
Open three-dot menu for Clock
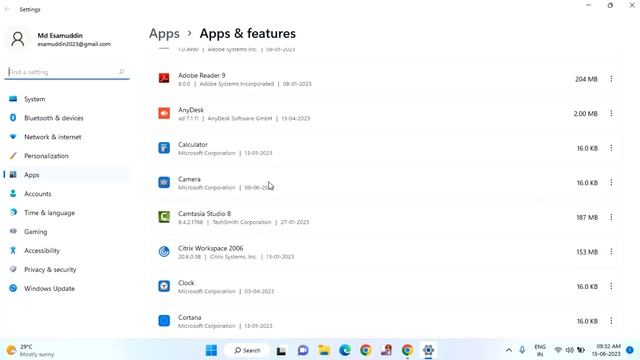(611, 287)
